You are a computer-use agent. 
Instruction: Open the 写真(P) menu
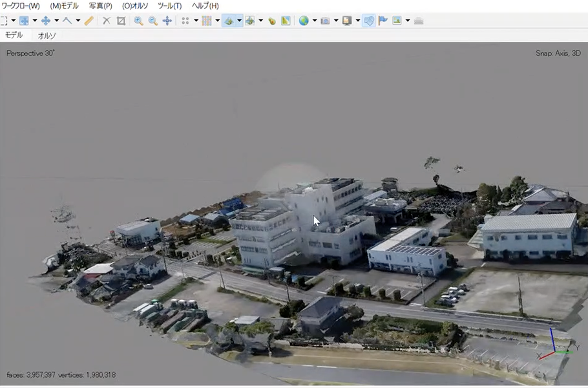pos(101,6)
